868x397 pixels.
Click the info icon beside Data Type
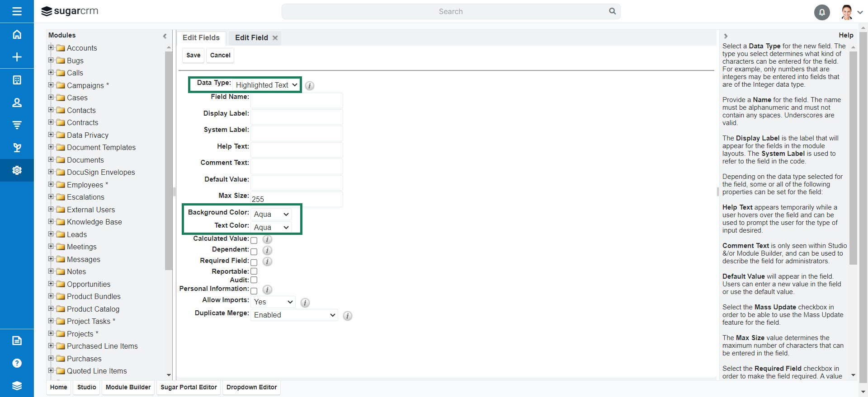coord(310,85)
